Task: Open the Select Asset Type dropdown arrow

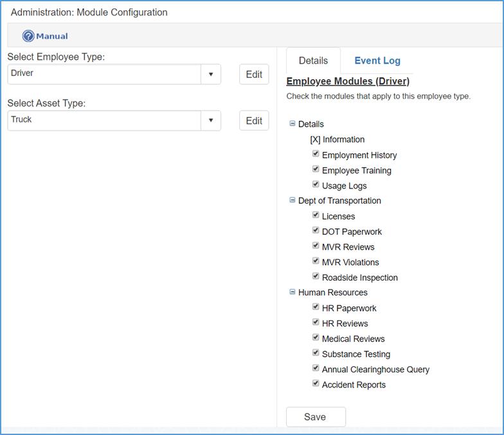Action: coord(211,120)
